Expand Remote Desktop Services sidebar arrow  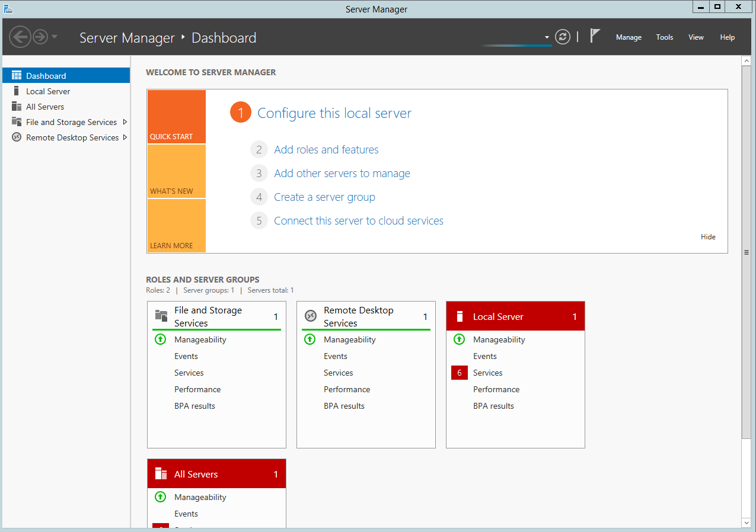(x=125, y=137)
